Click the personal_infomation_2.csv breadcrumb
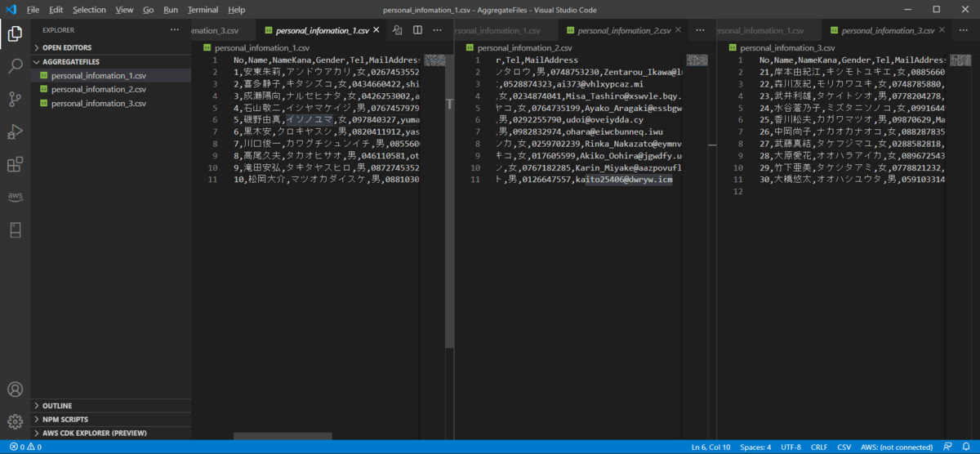980x454 pixels. pos(527,48)
